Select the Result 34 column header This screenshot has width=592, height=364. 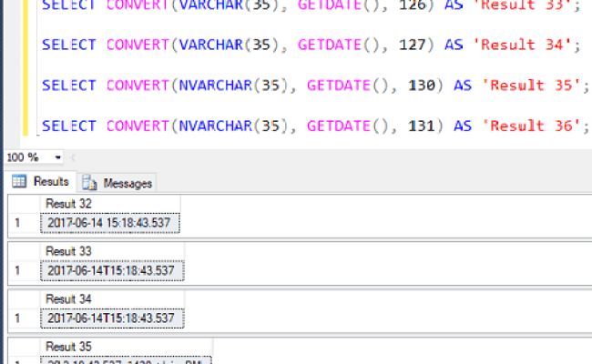point(112,299)
